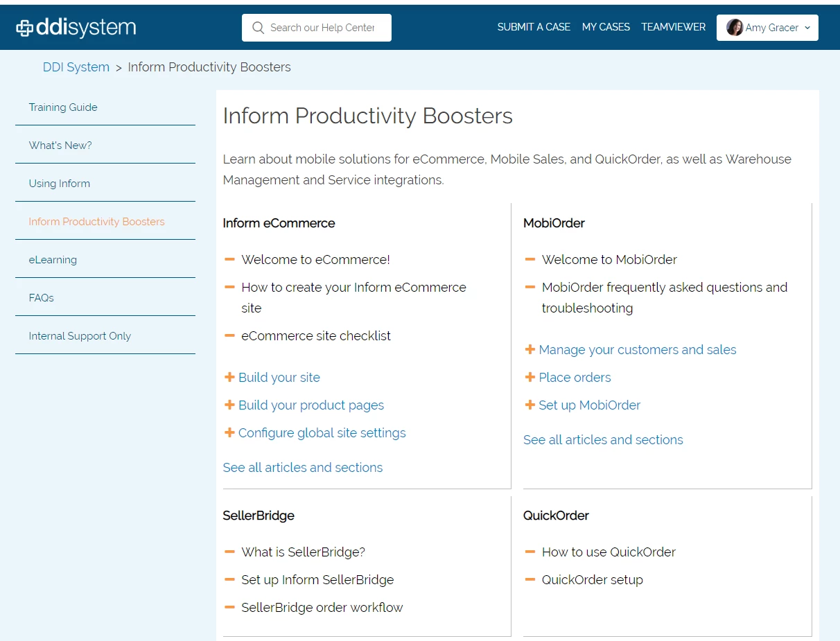Open SUBMIT A CASE
Screen dimensions: 840x641
point(534,27)
